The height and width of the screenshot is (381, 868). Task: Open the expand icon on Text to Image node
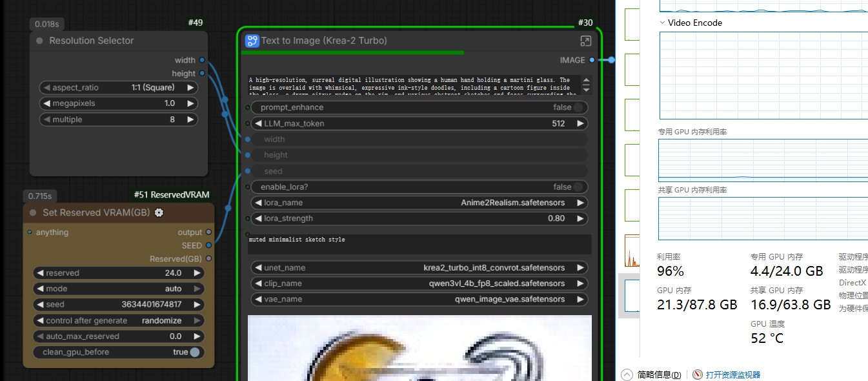[585, 41]
